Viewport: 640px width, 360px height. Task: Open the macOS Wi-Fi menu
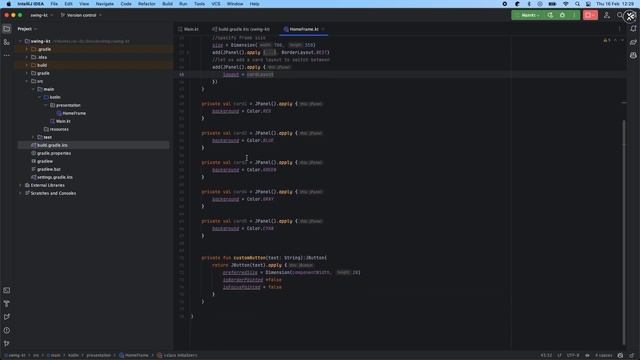click(566, 4)
